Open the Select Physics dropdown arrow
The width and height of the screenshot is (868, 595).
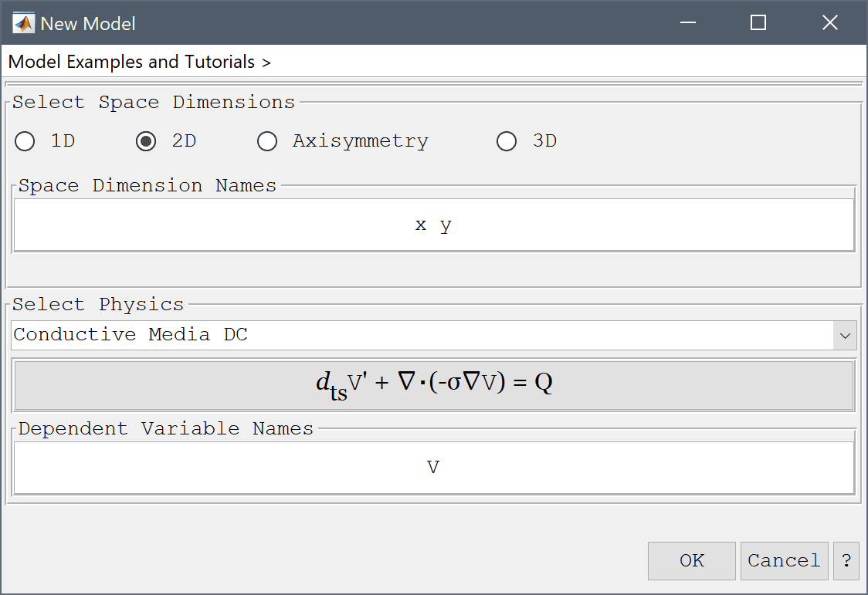(845, 336)
